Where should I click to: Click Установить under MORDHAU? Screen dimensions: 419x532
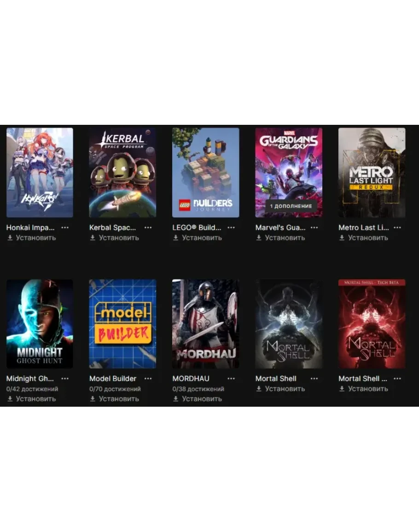pos(198,399)
